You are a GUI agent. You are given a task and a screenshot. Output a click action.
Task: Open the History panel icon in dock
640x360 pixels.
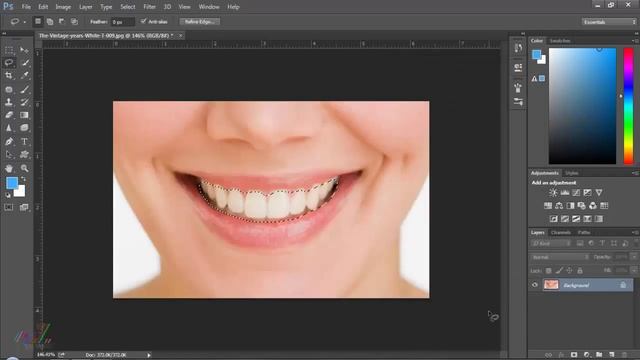[x=518, y=48]
